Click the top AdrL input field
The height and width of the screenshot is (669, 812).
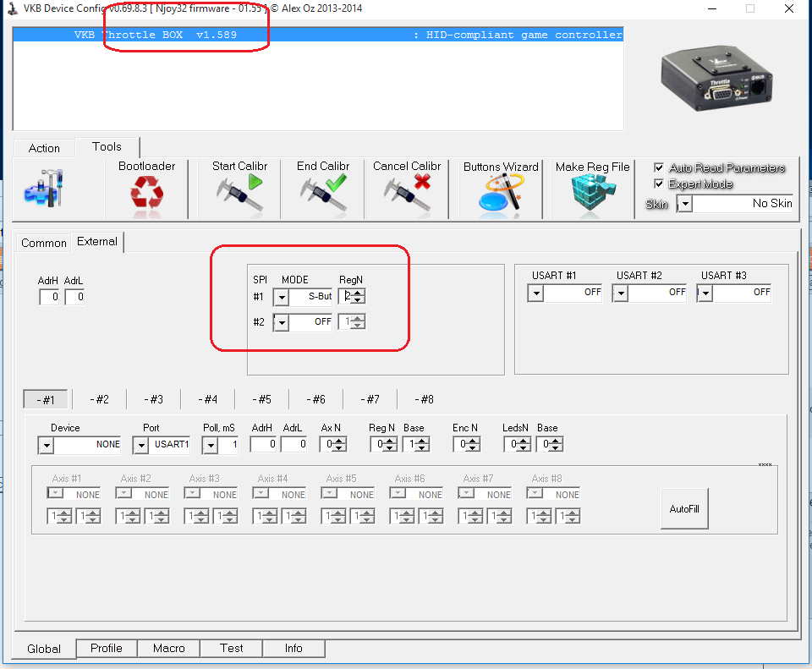[74, 297]
